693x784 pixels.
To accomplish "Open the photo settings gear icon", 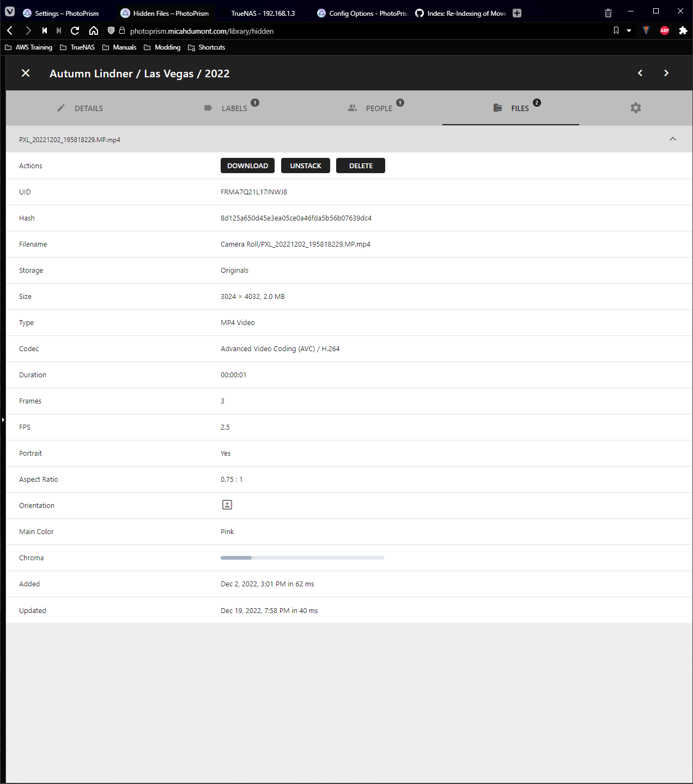I will [x=635, y=108].
